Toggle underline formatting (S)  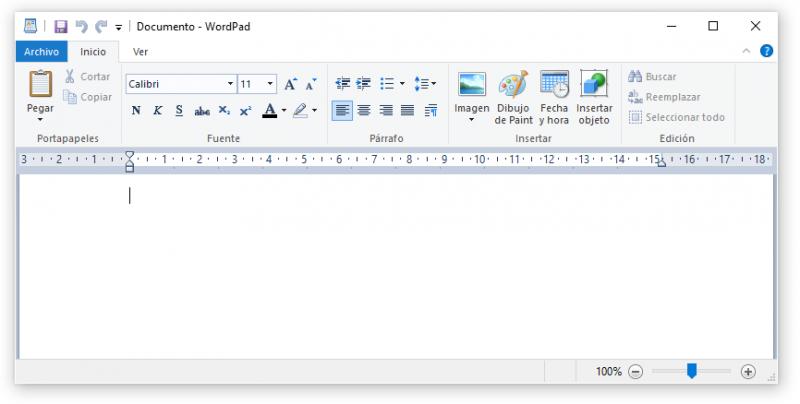[179, 110]
